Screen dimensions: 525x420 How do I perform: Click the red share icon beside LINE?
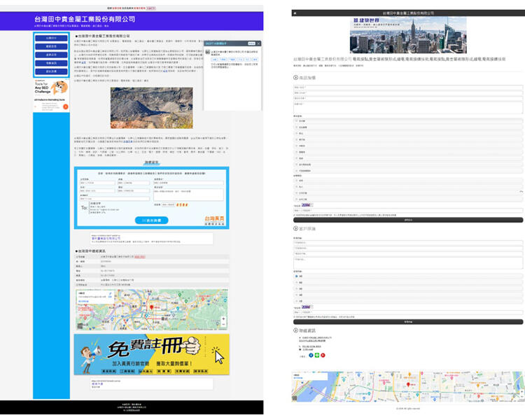click(x=323, y=355)
